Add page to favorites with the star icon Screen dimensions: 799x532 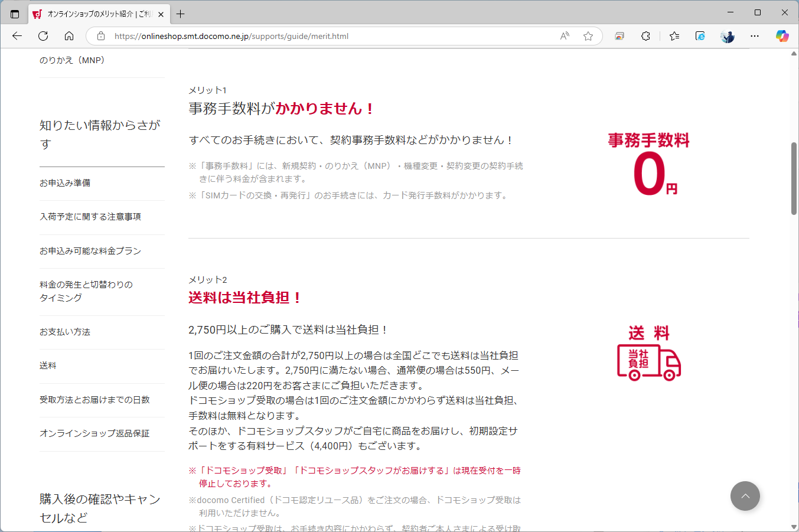[588, 36]
